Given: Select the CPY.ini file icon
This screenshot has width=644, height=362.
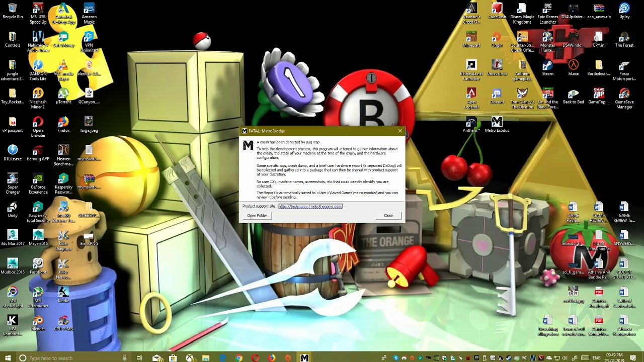Looking at the screenshot, I should (599, 40).
